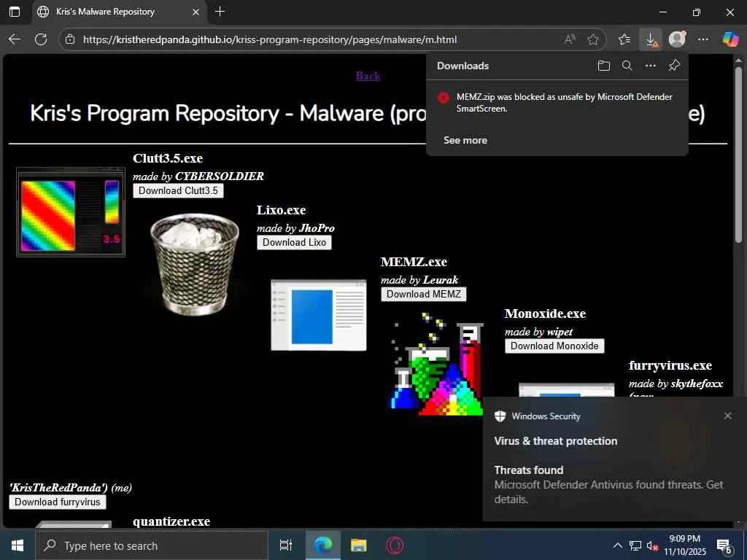Click Download MEMZ button
The height and width of the screenshot is (560, 747).
pyautogui.click(x=424, y=295)
